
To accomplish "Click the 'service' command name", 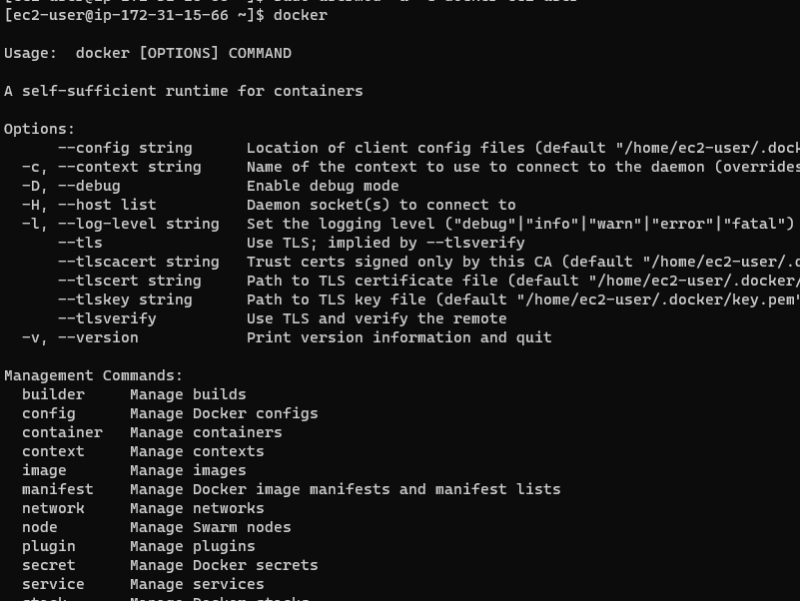I will point(53,584).
